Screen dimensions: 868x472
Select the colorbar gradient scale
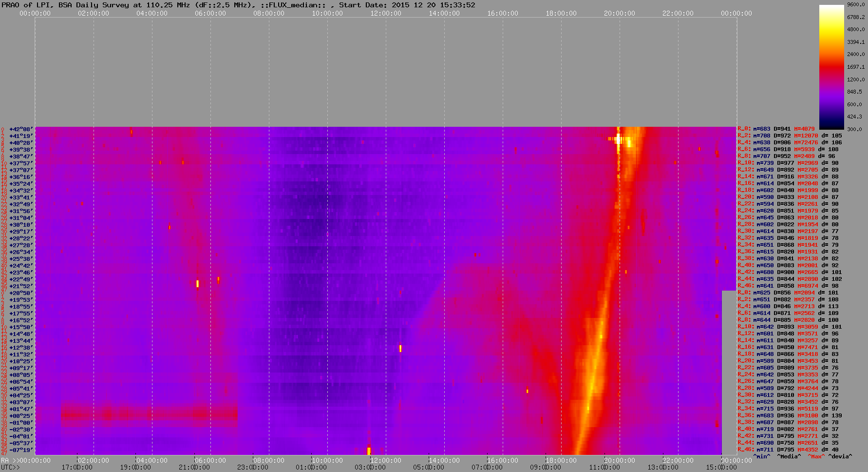point(831,67)
